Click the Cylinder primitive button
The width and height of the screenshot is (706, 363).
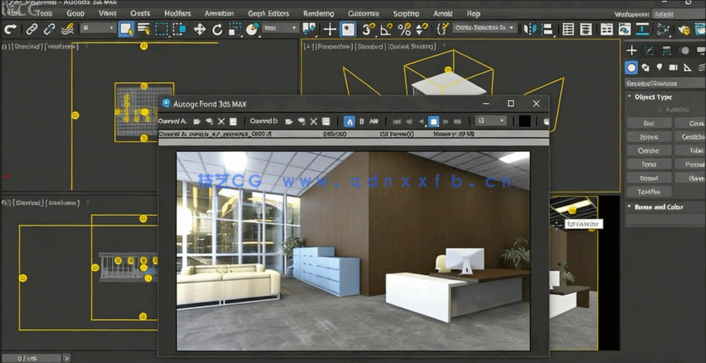pyautogui.click(x=649, y=150)
